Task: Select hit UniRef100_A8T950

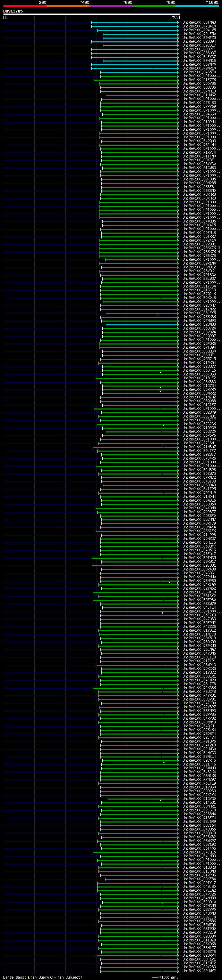Action: click(199, 929)
